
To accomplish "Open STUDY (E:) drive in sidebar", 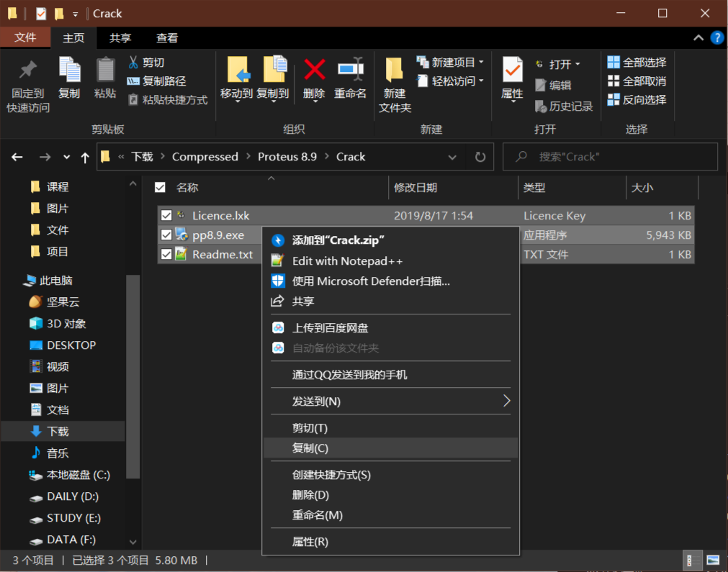I will 63,518.
